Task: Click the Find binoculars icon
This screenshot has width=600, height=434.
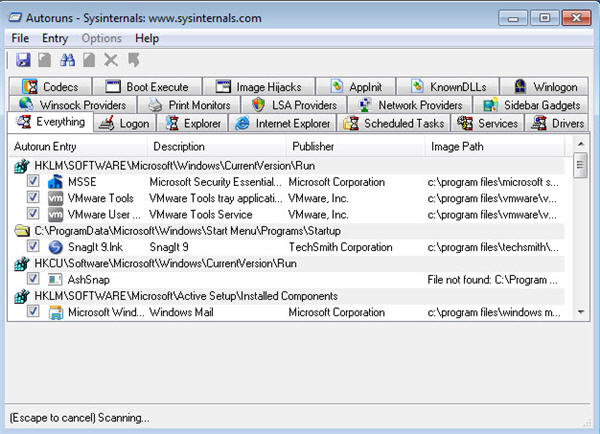Action: coord(68,61)
